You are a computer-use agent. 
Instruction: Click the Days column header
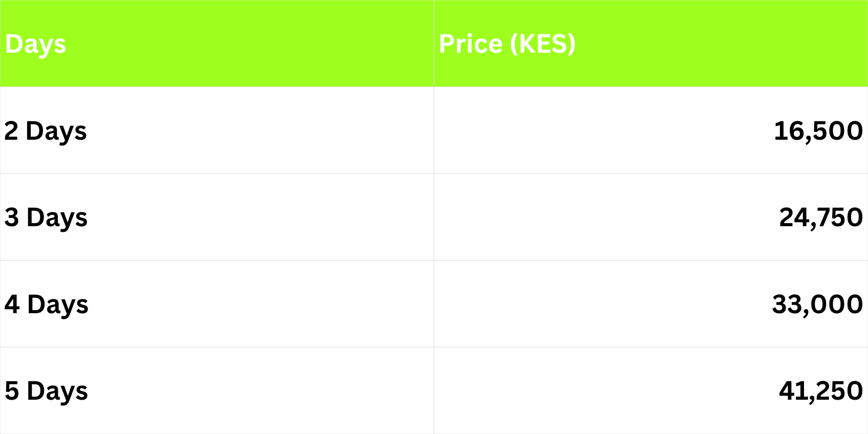click(36, 45)
